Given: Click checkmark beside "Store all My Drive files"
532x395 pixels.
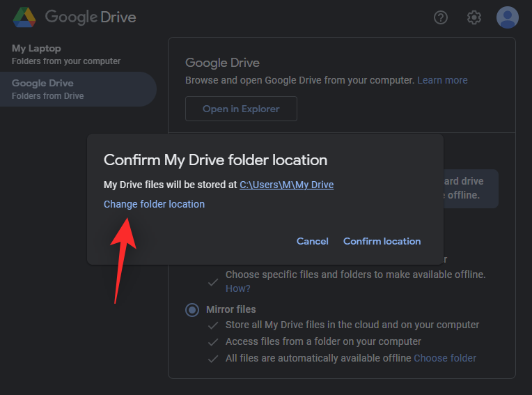Looking at the screenshot, I should pos(213,325).
